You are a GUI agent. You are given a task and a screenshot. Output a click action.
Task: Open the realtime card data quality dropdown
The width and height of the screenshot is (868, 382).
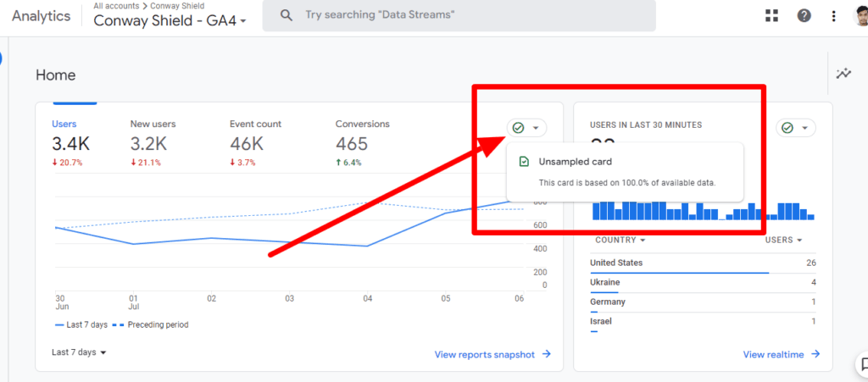point(796,128)
